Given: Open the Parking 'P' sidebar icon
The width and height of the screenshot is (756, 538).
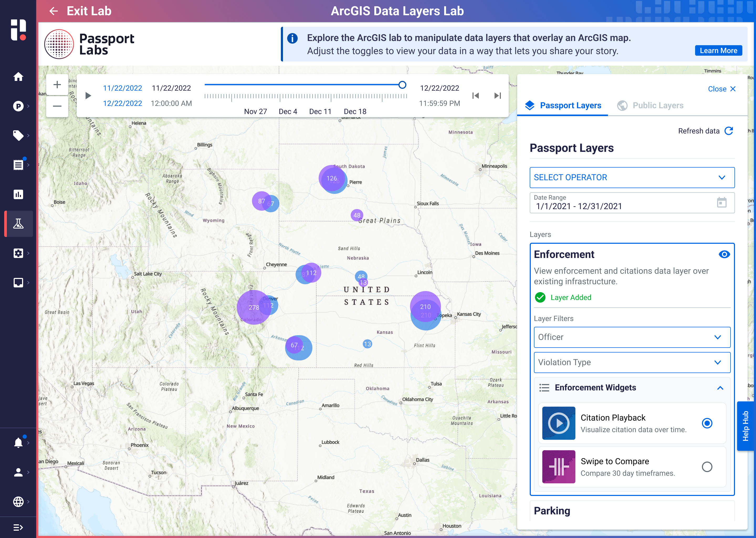Looking at the screenshot, I should point(18,106).
